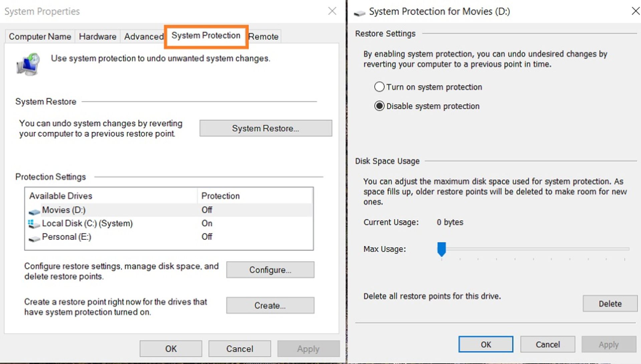The height and width of the screenshot is (364, 641).
Task: Click OK in System Protection dialog
Action: (485, 344)
